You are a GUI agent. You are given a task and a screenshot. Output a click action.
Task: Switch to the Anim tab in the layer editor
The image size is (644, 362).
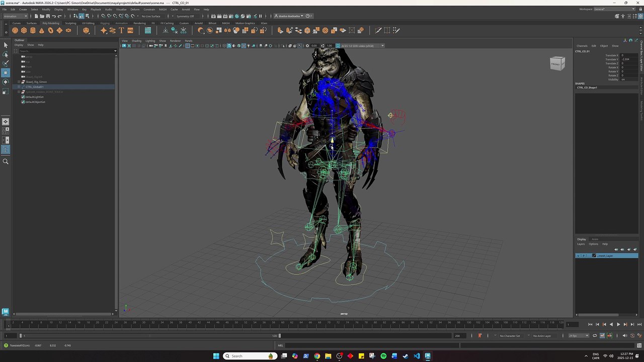point(595,239)
